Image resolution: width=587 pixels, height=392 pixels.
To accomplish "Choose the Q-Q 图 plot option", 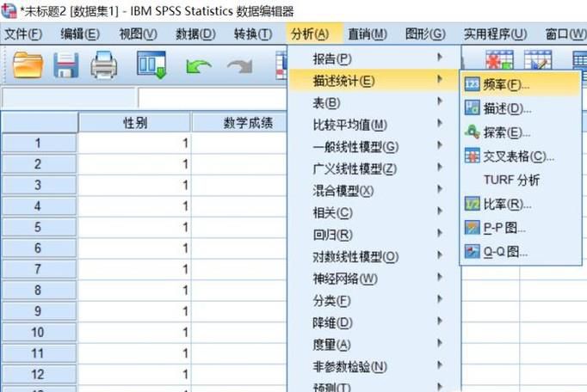I will pos(505,252).
